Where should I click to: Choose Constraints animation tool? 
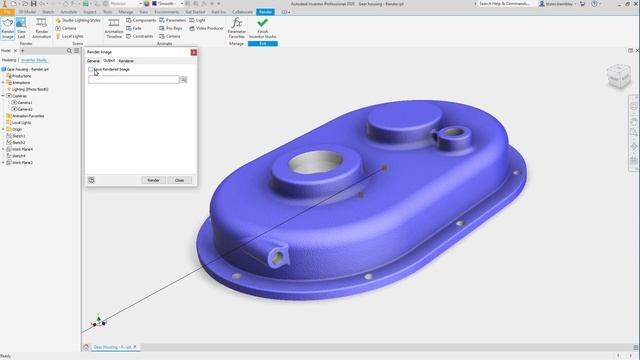tap(140, 36)
